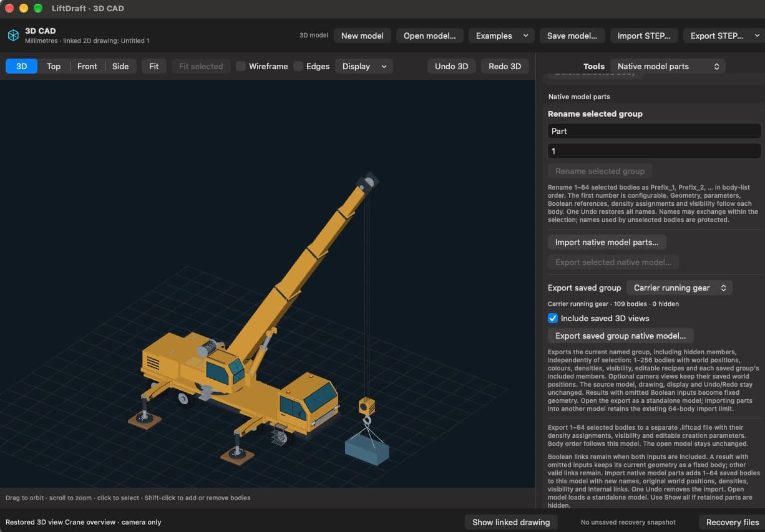This screenshot has height=532, width=765.
Task: Create a New model
Action: tap(363, 36)
